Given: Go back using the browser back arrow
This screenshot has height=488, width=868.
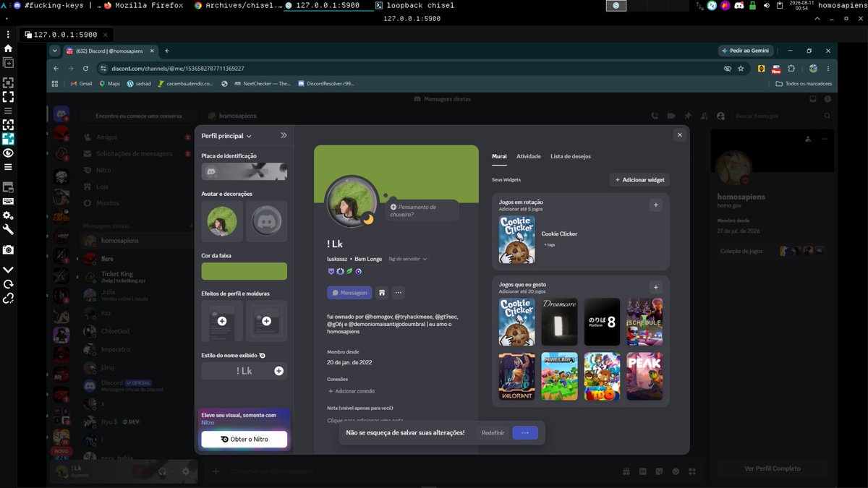Looking at the screenshot, I should [56, 69].
